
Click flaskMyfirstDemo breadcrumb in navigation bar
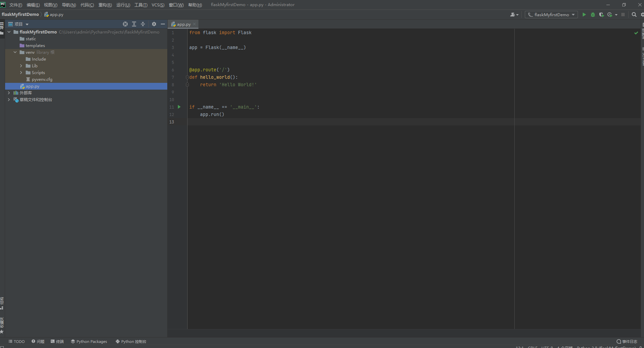(20, 15)
